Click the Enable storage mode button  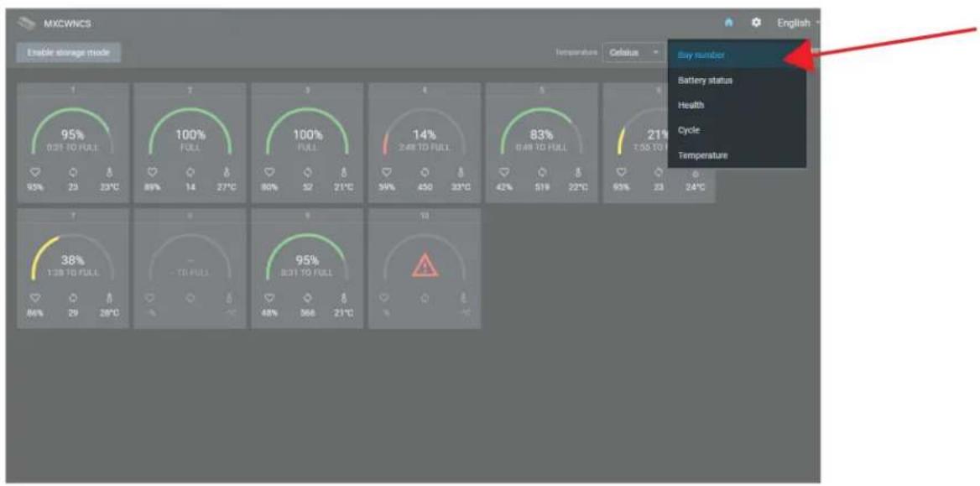click(69, 53)
